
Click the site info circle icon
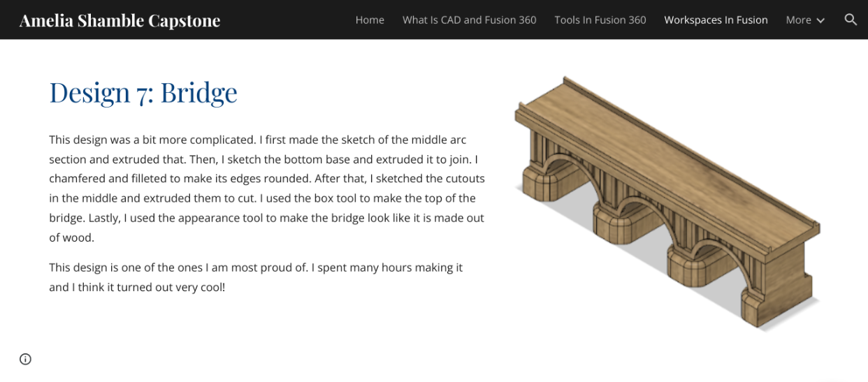pyautogui.click(x=25, y=359)
